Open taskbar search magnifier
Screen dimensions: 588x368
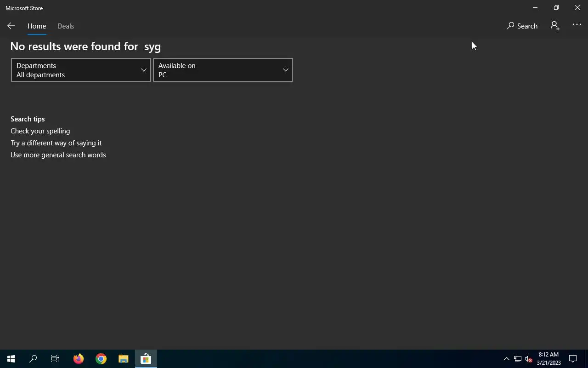[x=33, y=359]
